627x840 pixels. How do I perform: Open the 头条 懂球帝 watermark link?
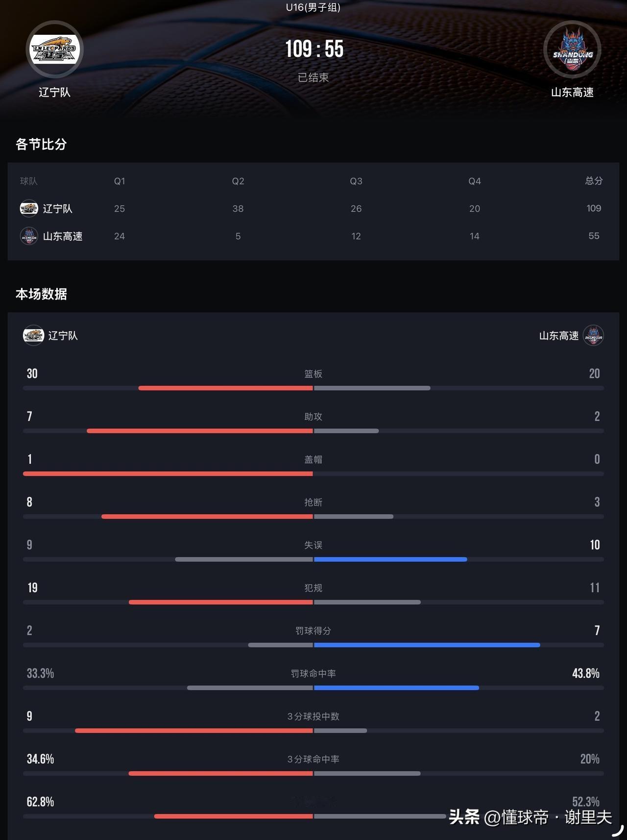pos(531,817)
